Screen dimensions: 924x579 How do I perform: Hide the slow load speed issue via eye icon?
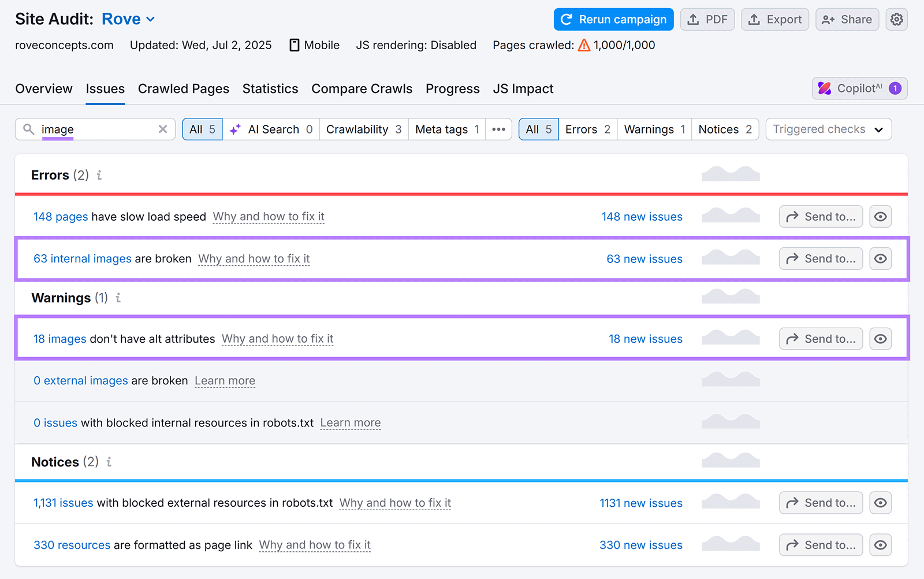[880, 216]
